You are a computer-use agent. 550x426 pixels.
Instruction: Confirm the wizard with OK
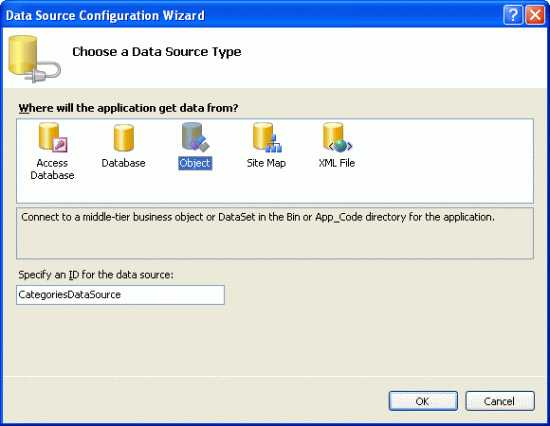point(423,401)
